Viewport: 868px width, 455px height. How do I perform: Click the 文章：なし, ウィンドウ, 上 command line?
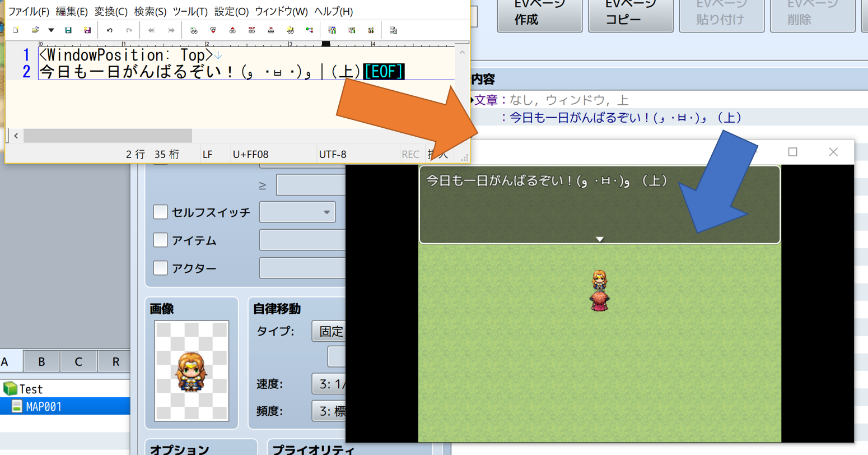[552, 100]
